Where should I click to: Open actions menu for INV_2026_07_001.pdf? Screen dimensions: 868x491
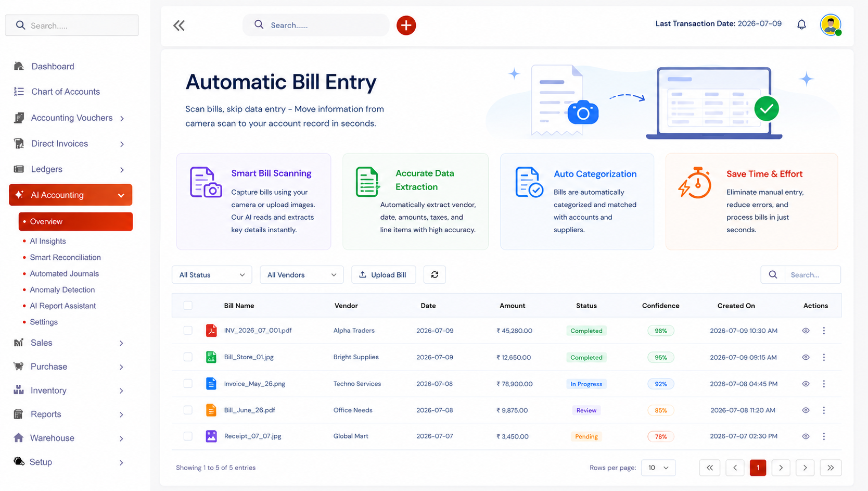[x=824, y=331]
